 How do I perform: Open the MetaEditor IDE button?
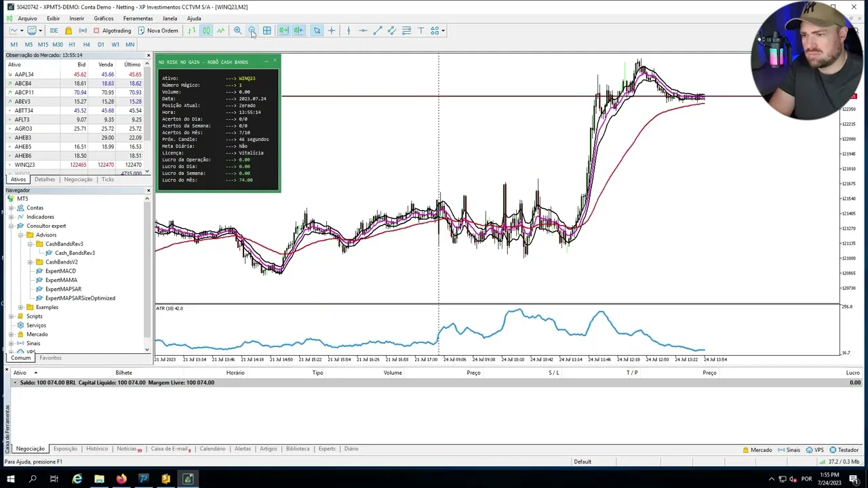[x=54, y=30]
